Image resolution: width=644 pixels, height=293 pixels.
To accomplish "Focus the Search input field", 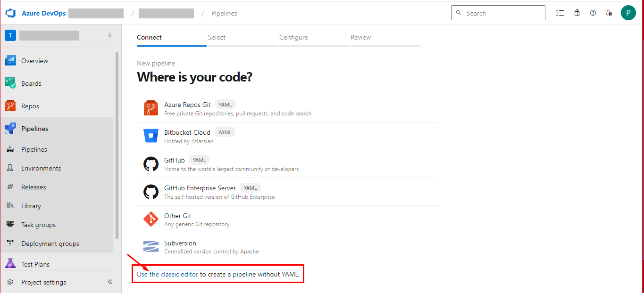I will pyautogui.click(x=498, y=13).
